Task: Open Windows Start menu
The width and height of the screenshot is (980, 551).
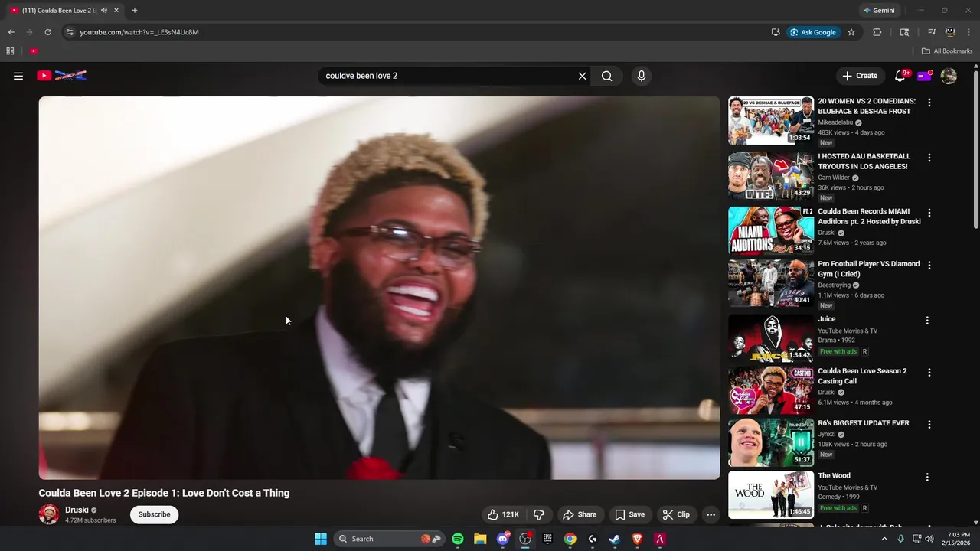Action: [x=321, y=539]
